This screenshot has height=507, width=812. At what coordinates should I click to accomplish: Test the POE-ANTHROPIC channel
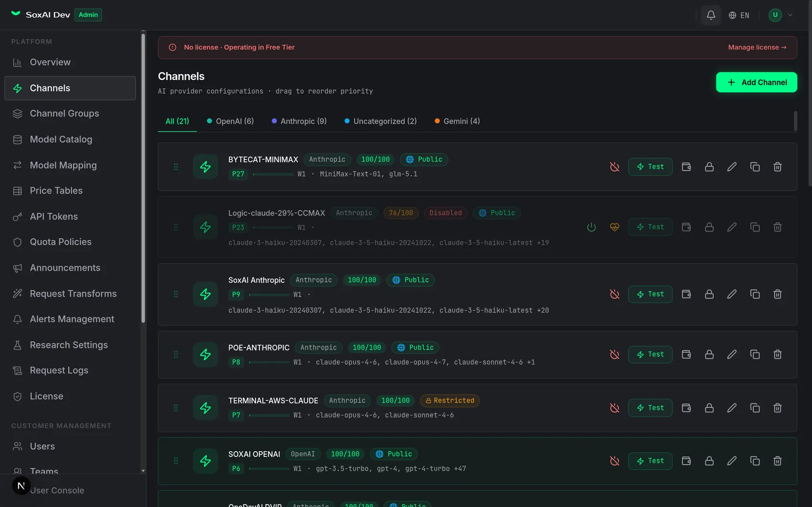pos(650,354)
